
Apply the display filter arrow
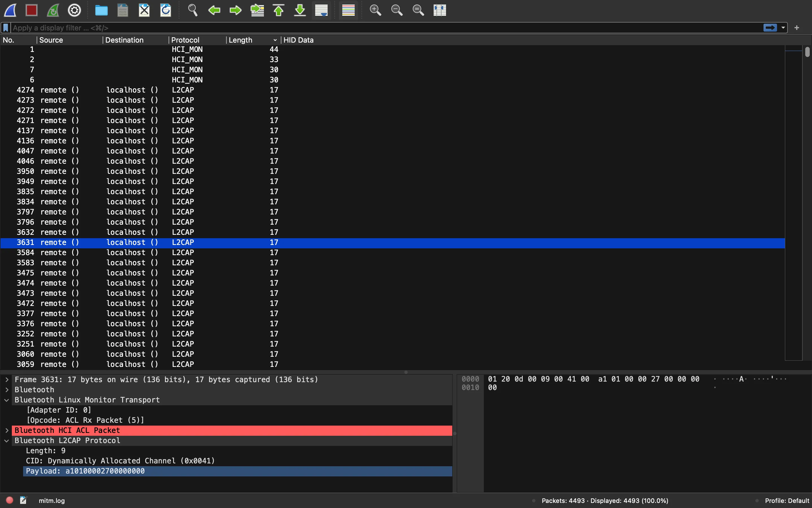coord(770,28)
